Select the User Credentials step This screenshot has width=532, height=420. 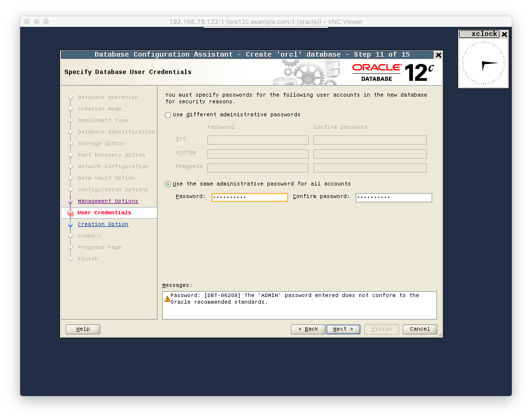104,212
